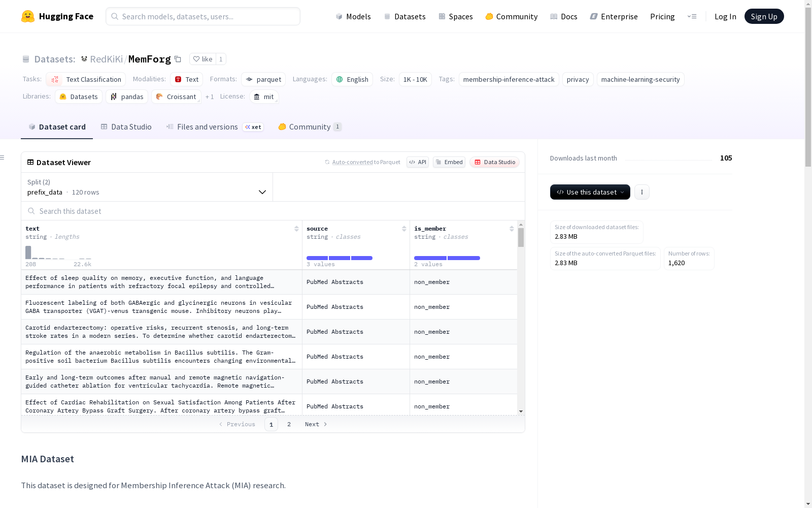
Task: Click the RedKiKi author avatar
Action: (84, 59)
